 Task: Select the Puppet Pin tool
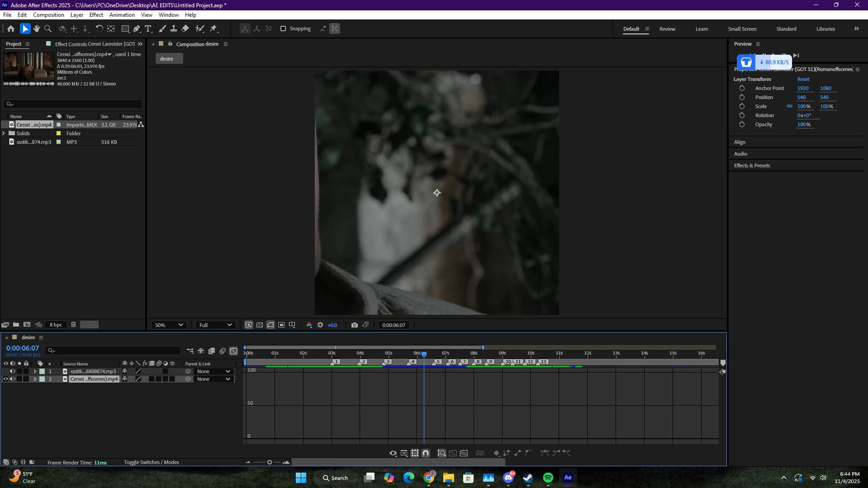click(214, 28)
